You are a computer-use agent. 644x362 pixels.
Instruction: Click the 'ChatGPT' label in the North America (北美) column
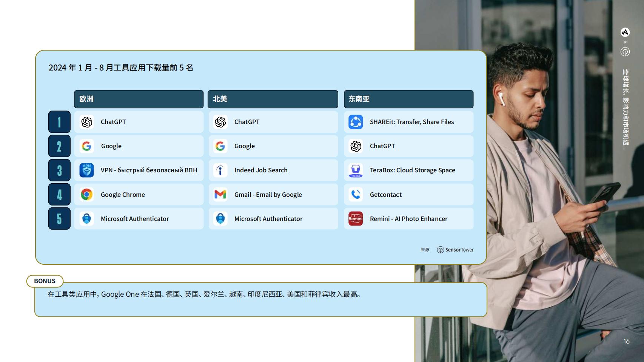(x=247, y=122)
